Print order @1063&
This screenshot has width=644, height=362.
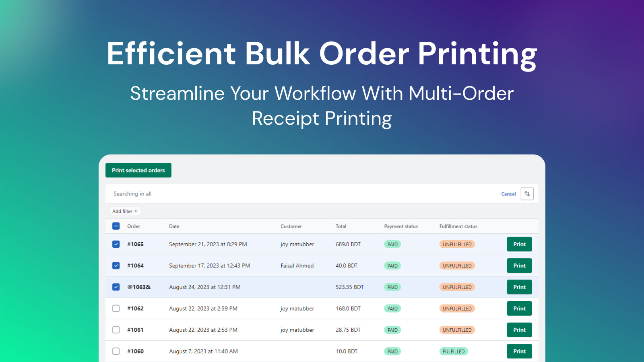pyautogui.click(x=519, y=287)
